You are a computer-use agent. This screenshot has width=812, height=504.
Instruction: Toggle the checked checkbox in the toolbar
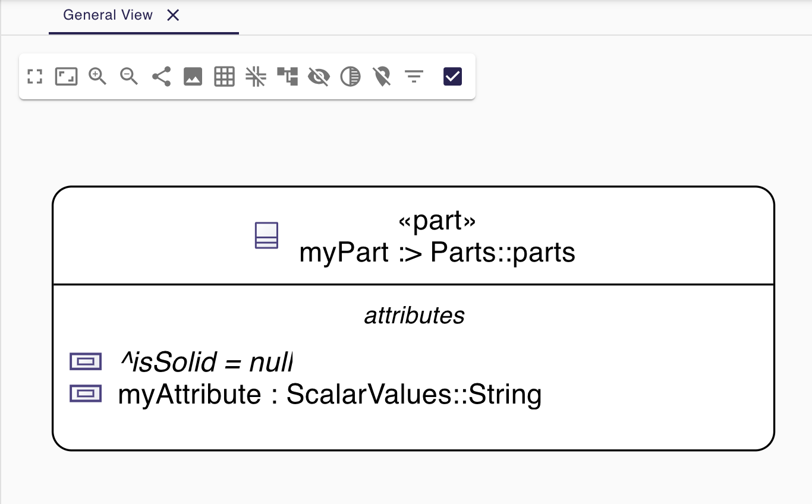(452, 76)
